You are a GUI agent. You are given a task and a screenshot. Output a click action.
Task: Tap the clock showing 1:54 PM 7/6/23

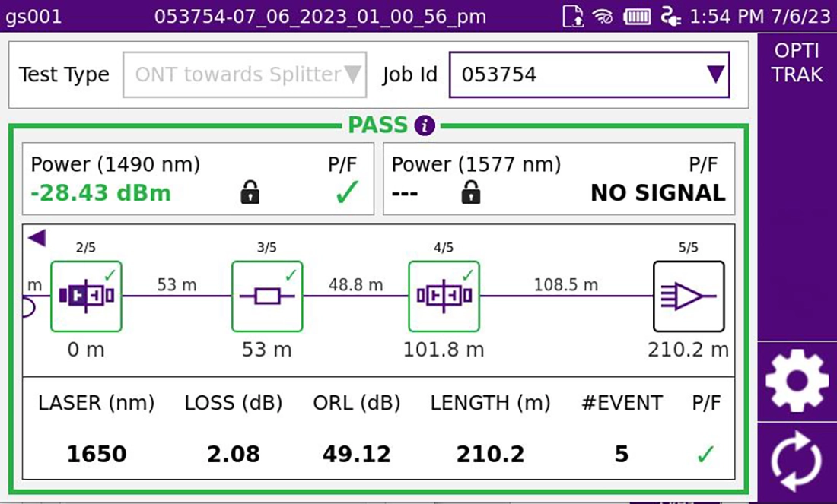tap(760, 17)
